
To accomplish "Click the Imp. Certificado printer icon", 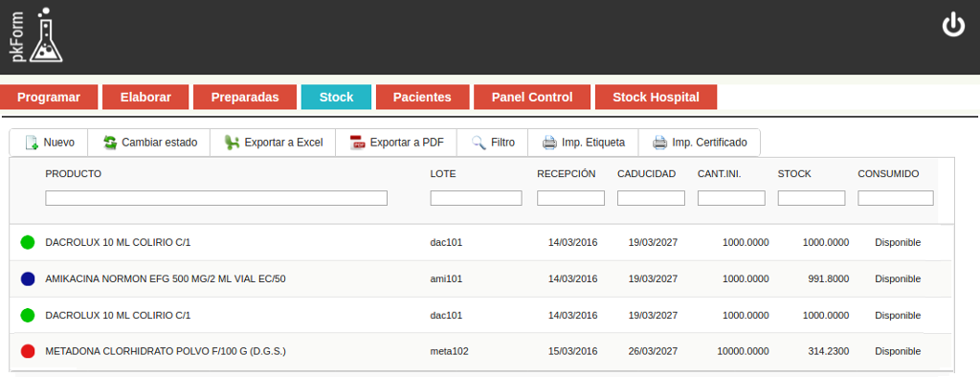I will pos(659,143).
